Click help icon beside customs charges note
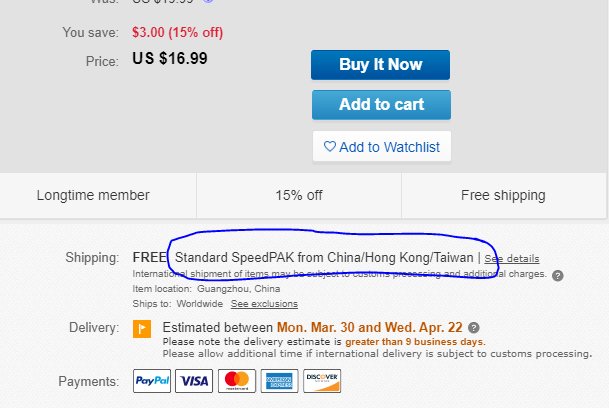The width and height of the screenshot is (609, 408). coord(557,275)
